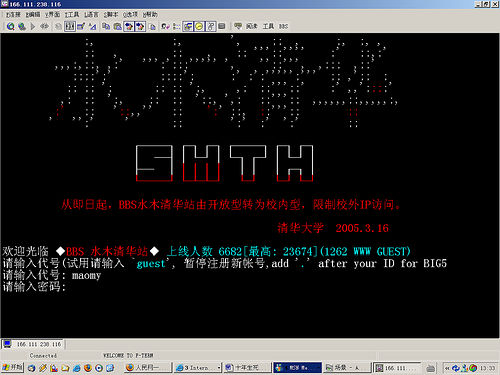The width and height of the screenshot is (500, 375).
Task: Click the 阅读 toolbar button
Action: (252, 26)
